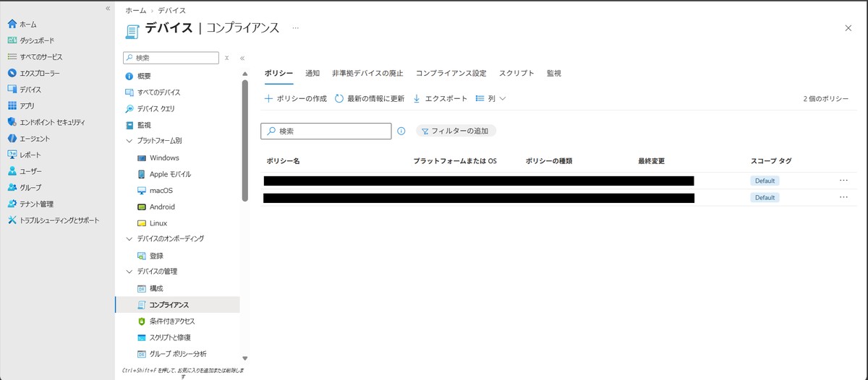
Task: Select the Android platform icon
Action: click(142, 207)
